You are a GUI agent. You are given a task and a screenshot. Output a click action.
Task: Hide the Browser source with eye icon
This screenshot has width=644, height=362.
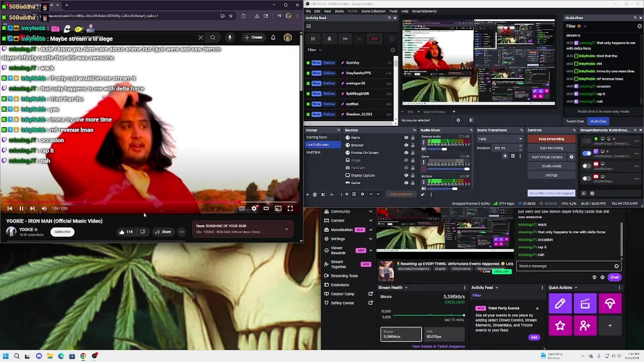406,145
